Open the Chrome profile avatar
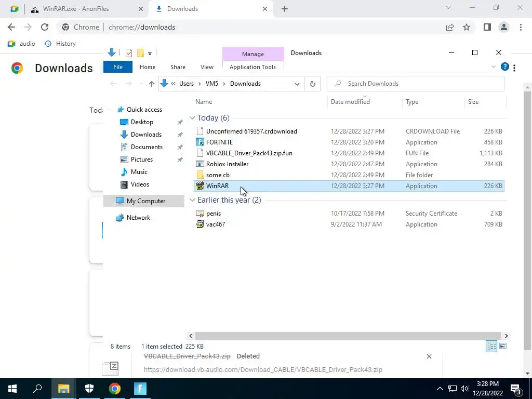The width and height of the screenshot is (532, 399). (504, 27)
